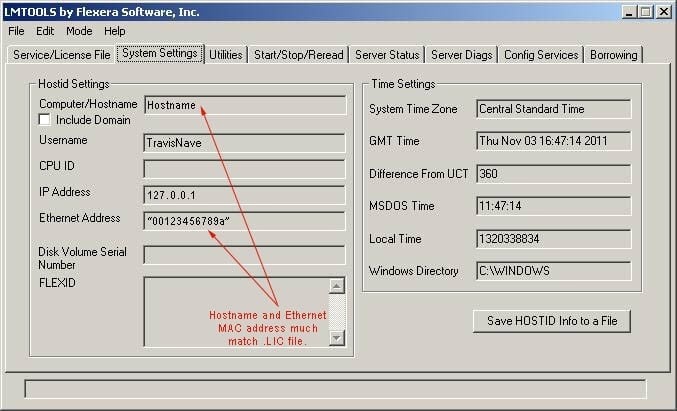Viewport: 677px width, 411px height.
Task: Select the System Settings tab
Action: pyautogui.click(x=160, y=53)
